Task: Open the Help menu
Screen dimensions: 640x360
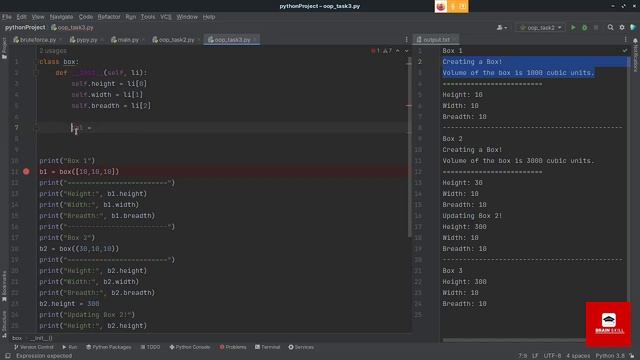Action: tap(209, 17)
